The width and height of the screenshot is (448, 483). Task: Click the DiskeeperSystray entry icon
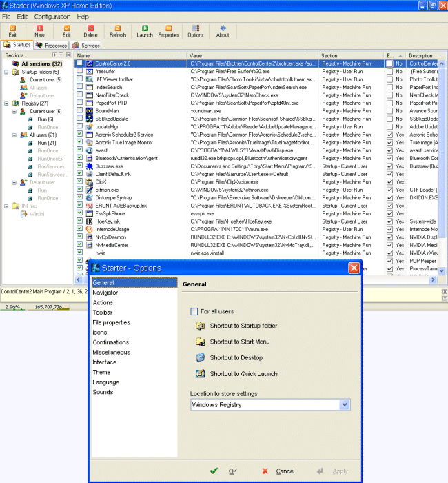click(89, 198)
